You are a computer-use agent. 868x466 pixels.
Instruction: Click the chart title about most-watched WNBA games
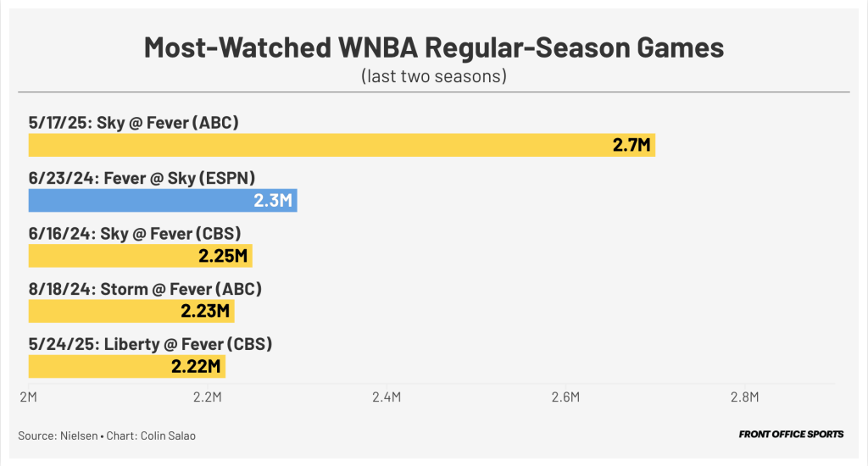pos(434,47)
